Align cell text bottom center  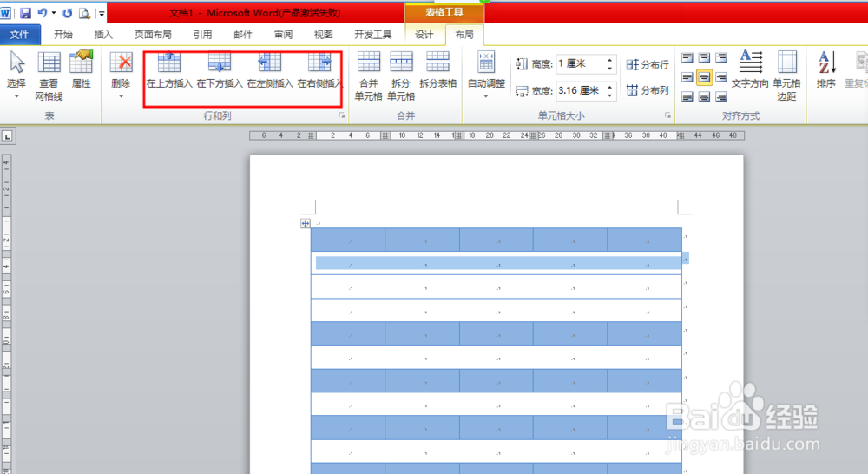tap(704, 97)
